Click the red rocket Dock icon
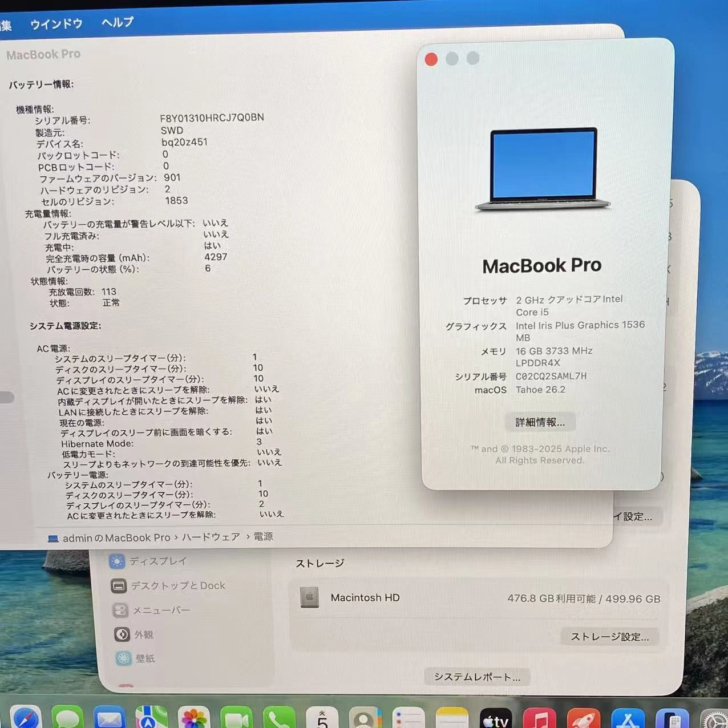728x728 pixels. tap(583, 718)
